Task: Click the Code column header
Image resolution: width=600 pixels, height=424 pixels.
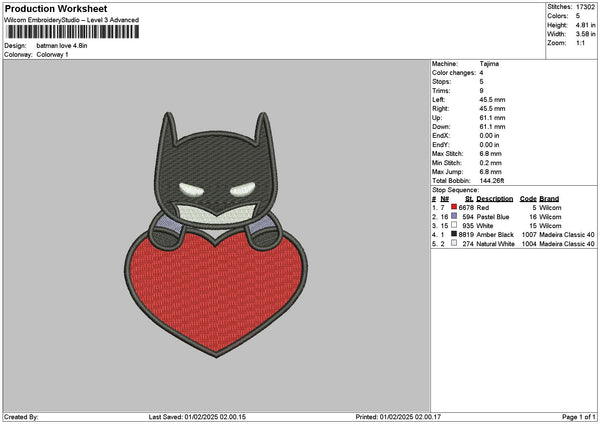Action: coord(528,198)
